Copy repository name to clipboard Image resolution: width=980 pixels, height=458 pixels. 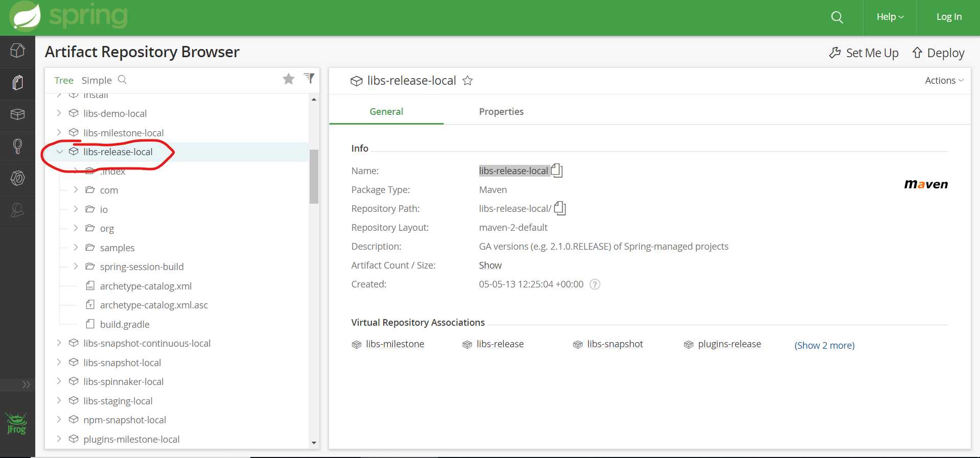pyautogui.click(x=557, y=170)
